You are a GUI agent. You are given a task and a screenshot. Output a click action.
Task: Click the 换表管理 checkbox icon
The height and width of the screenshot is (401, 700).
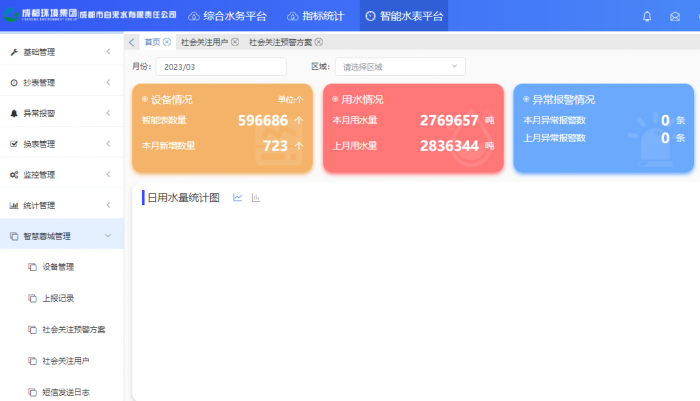tap(14, 144)
